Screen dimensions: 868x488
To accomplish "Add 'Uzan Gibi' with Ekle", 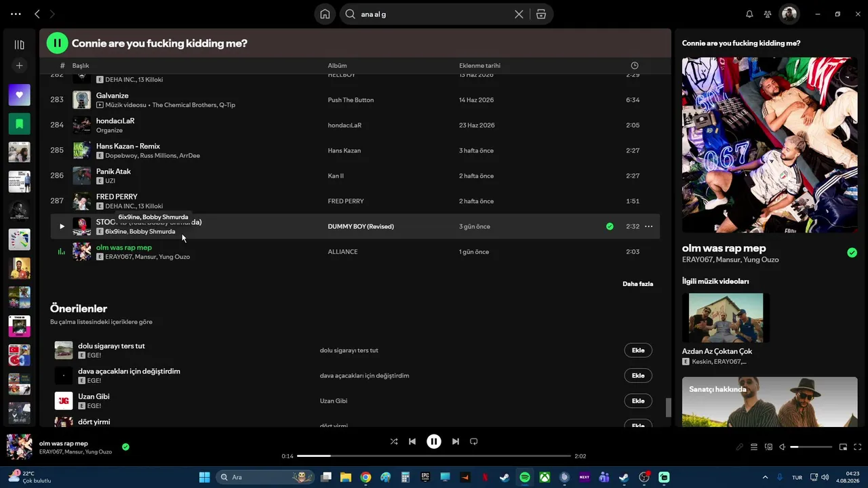I will (x=638, y=401).
